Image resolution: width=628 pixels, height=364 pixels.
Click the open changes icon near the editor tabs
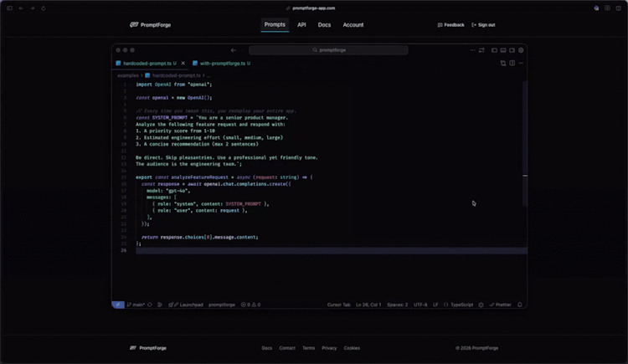coord(503,64)
